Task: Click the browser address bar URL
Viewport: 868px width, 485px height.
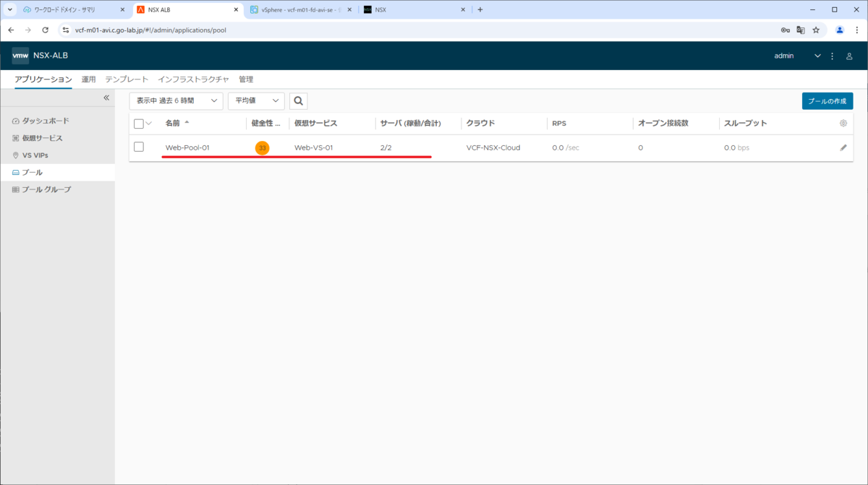Action: [x=150, y=30]
